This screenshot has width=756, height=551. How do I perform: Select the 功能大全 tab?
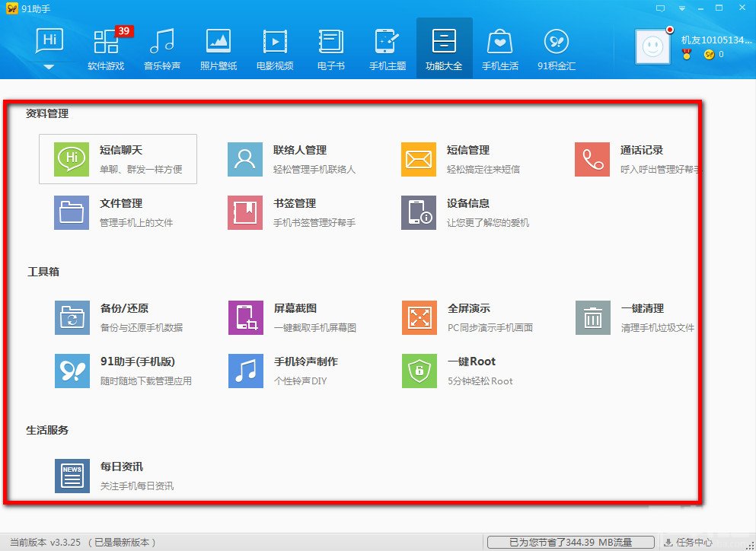tap(444, 48)
